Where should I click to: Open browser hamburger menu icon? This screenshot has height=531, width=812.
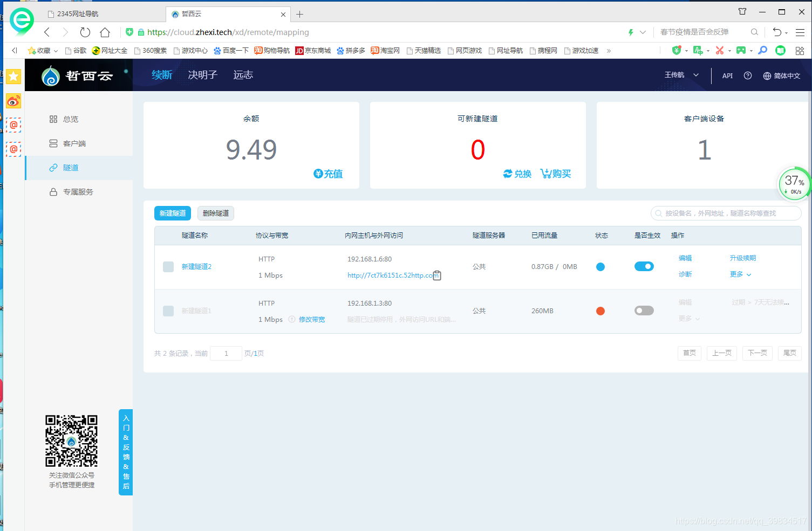point(800,32)
